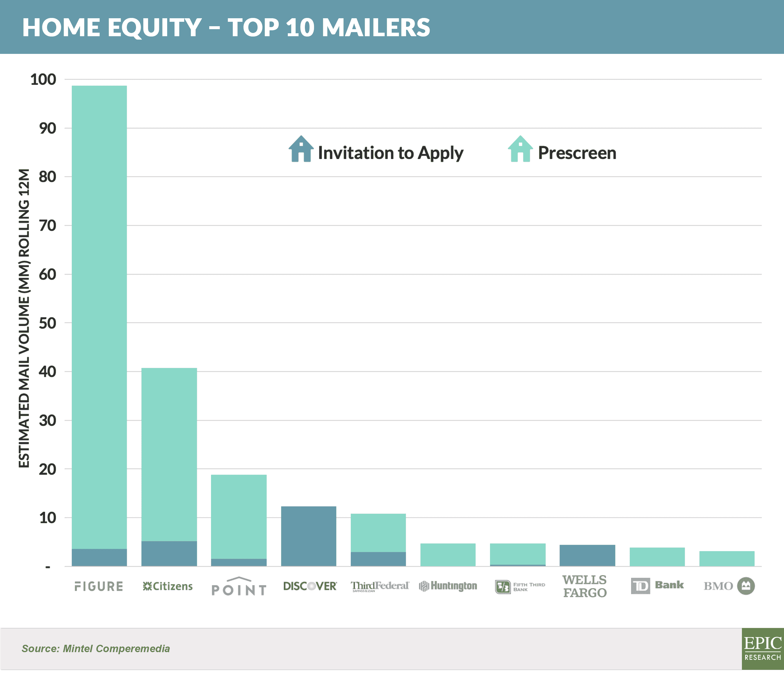The image size is (784, 691).
Task: Click Citizens' Prescreen bar segment
Action: (x=169, y=455)
